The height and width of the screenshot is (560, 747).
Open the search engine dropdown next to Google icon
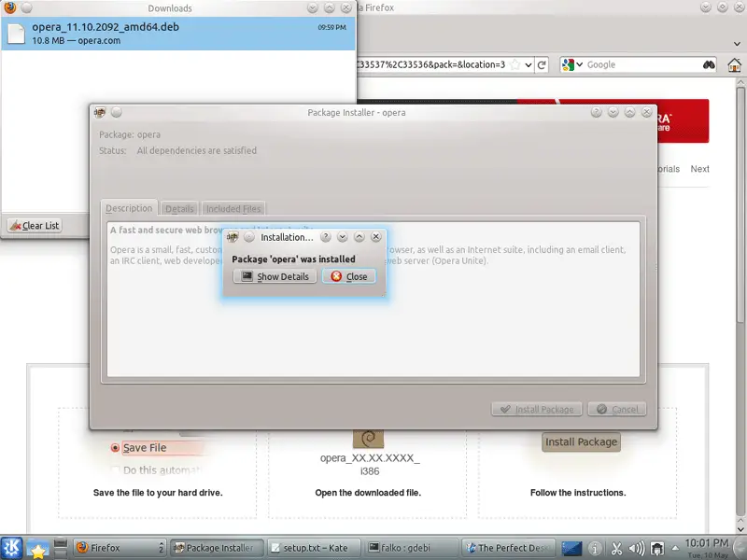[x=580, y=64]
